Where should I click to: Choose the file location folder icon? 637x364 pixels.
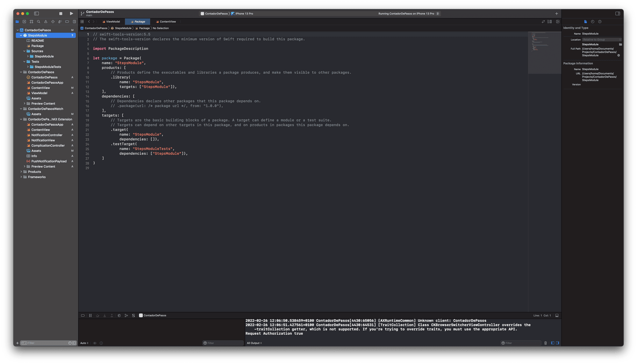coord(620,45)
